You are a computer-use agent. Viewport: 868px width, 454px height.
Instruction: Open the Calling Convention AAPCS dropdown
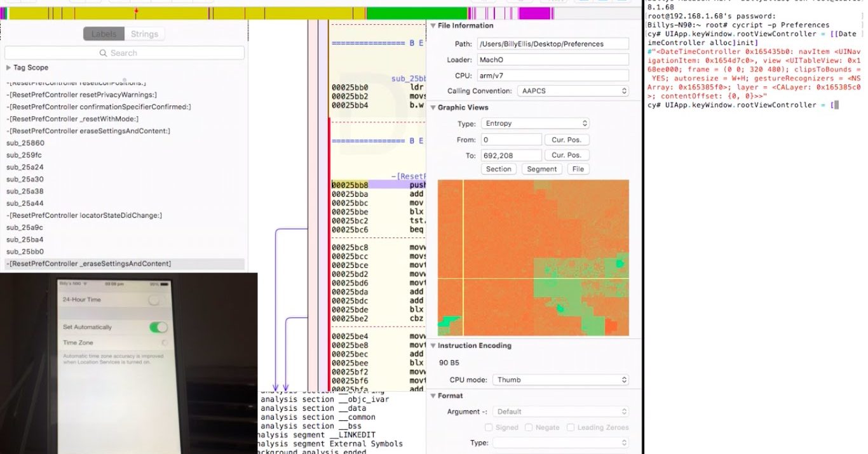(573, 91)
